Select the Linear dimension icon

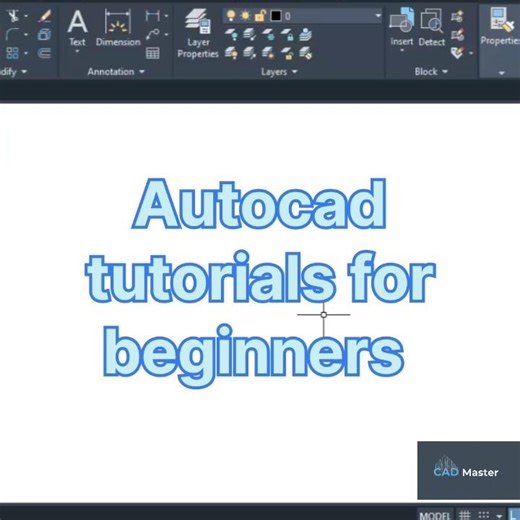(x=152, y=15)
